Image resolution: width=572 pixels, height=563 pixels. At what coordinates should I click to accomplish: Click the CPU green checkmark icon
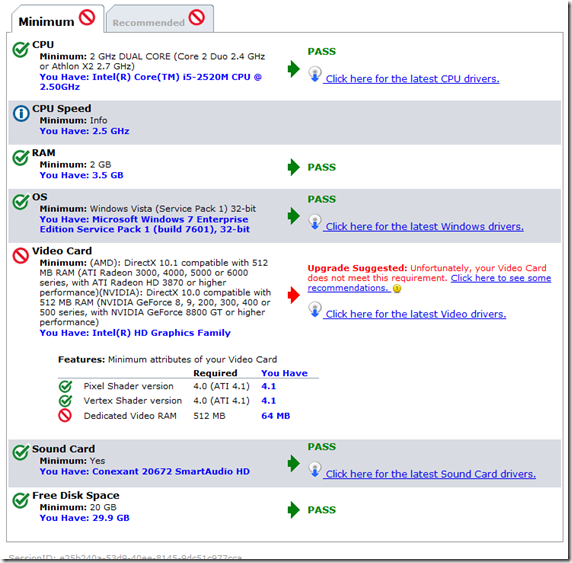click(21, 49)
